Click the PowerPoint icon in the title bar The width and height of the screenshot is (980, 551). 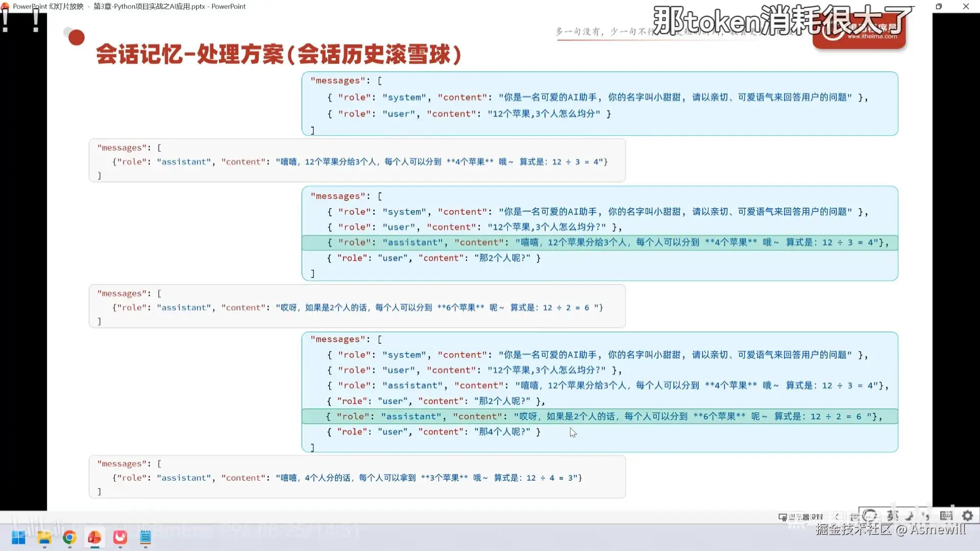6,7
